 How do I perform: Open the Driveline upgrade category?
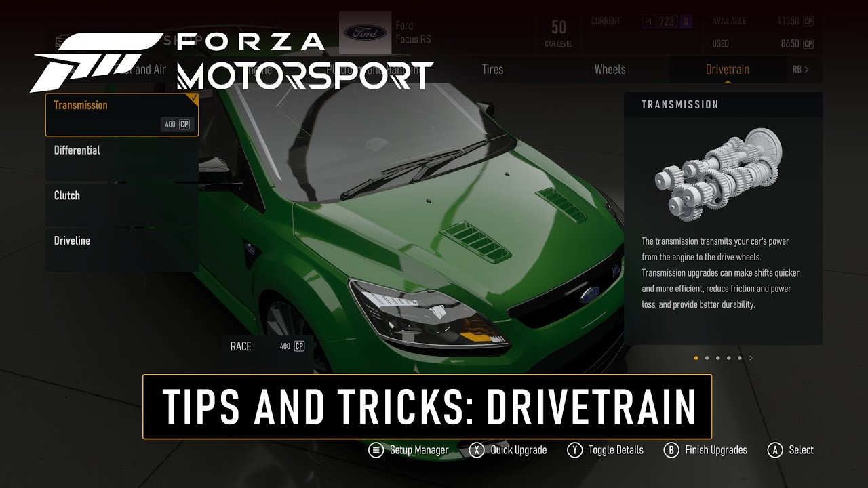[x=122, y=249]
